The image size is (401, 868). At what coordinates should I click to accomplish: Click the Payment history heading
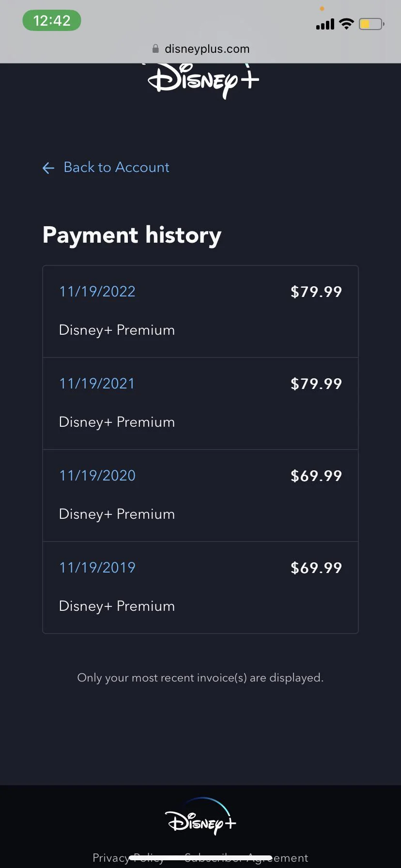pyautogui.click(x=132, y=235)
